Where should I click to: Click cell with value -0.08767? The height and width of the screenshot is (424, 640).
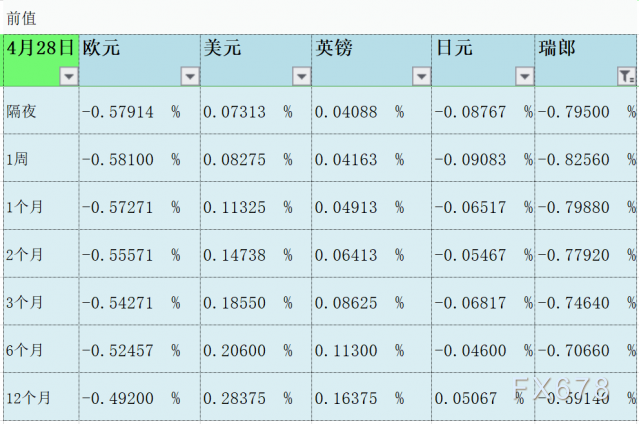[x=483, y=110]
